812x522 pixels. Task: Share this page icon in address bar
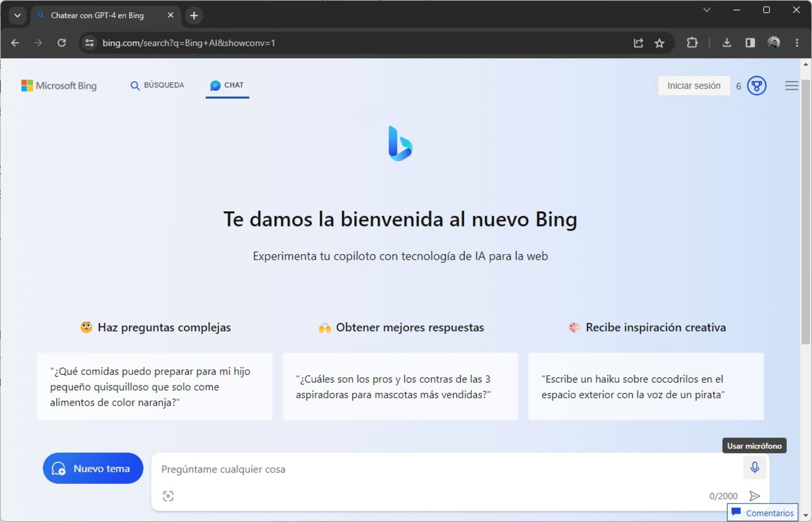tap(638, 43)
